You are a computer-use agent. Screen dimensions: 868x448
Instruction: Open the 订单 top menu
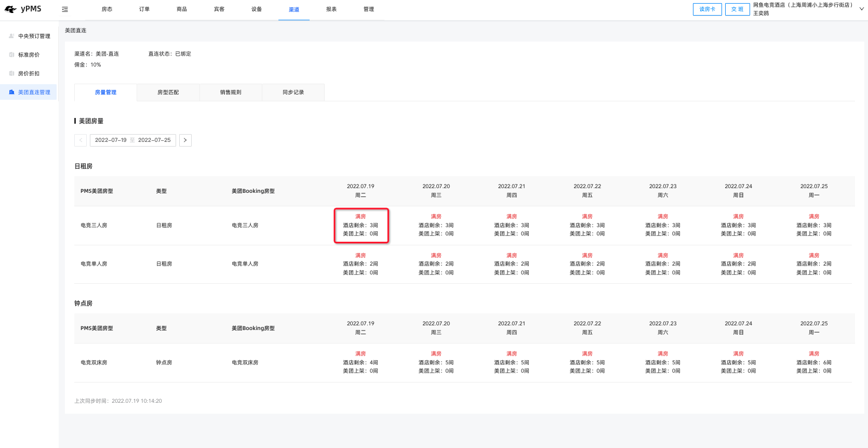pyautogui.click(x=144, y=9)
